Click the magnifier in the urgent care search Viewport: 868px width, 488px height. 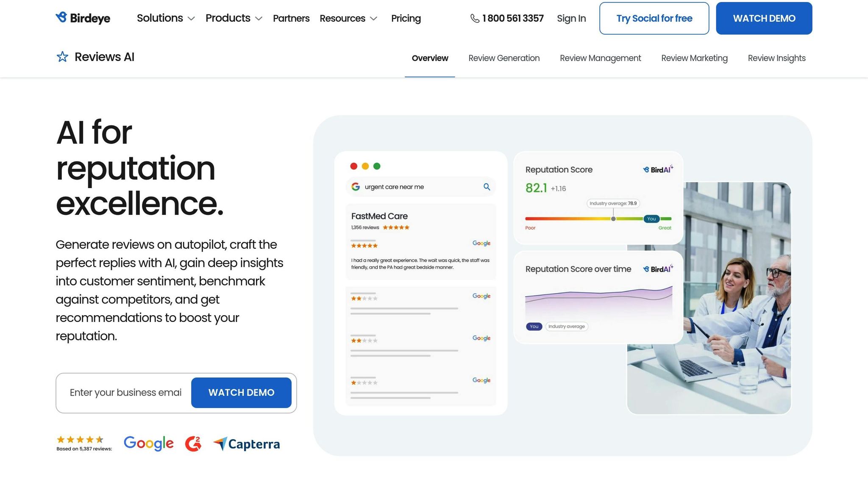(487, 187)
